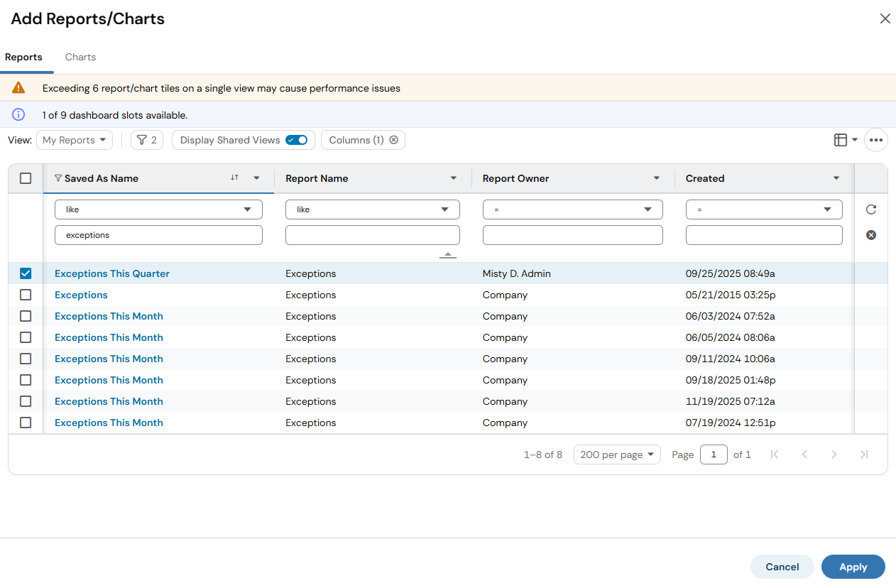Open the Created '=' operator dropdown

764,209
